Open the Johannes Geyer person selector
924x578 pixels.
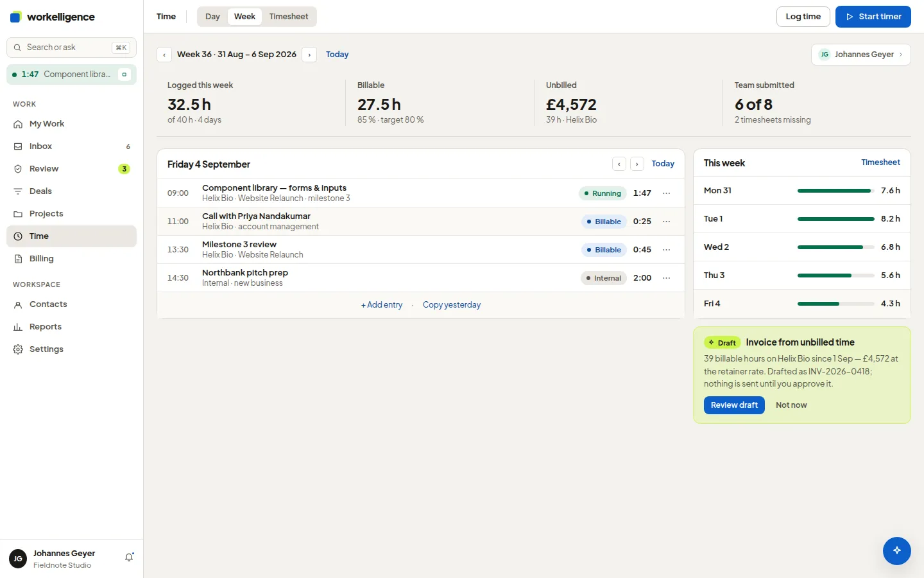pos(861,55)
